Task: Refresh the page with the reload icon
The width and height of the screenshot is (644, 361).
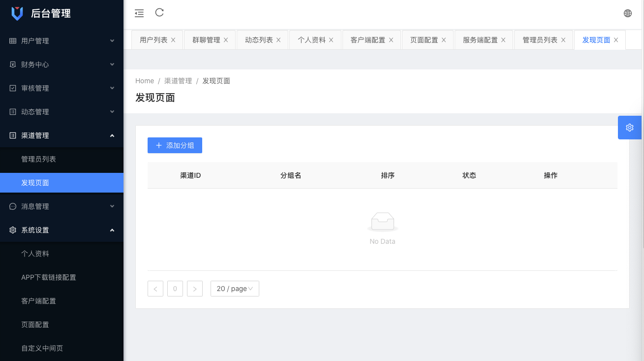Action: click(159, 13)
